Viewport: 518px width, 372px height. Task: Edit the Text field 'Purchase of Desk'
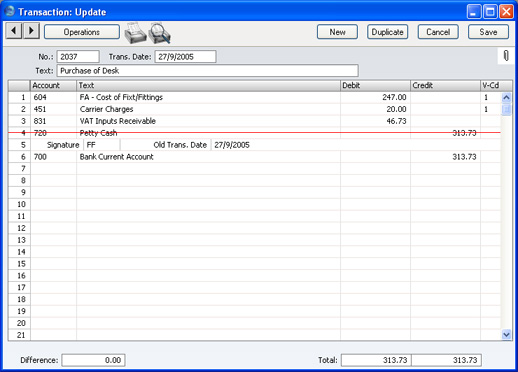point(208,71)
